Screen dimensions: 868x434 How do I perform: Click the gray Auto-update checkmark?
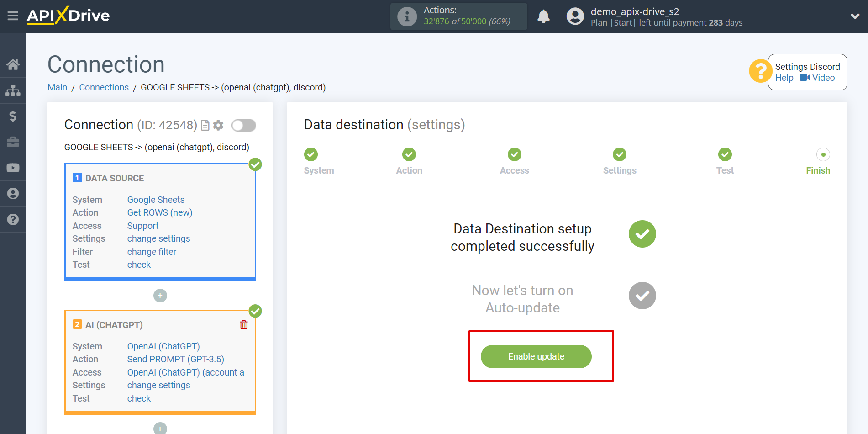(x=642, y=296)
